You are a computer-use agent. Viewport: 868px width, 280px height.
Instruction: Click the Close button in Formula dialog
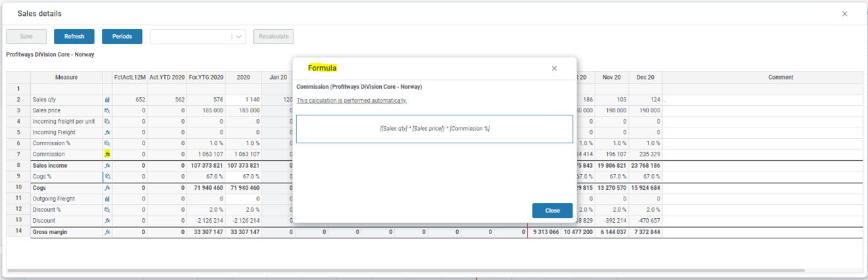click(x=553, y=210)
